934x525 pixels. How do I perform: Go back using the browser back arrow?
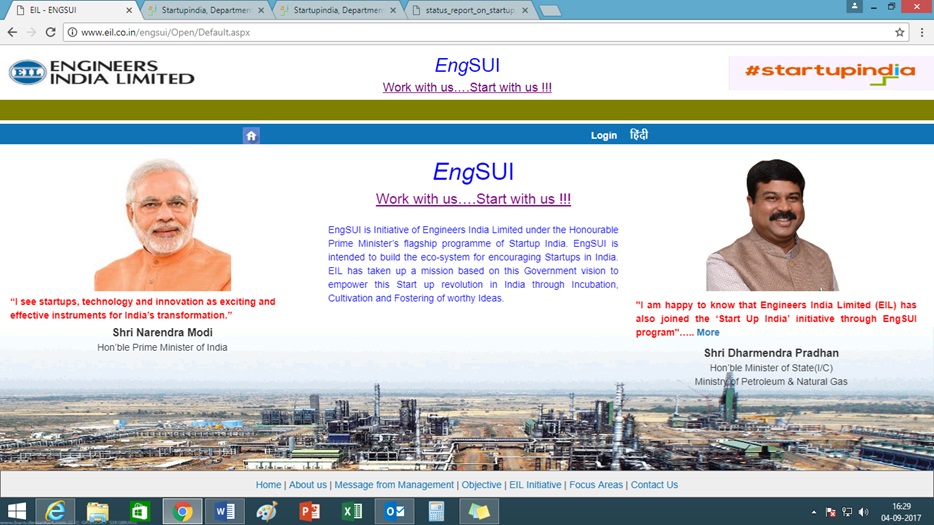[12, 32]
